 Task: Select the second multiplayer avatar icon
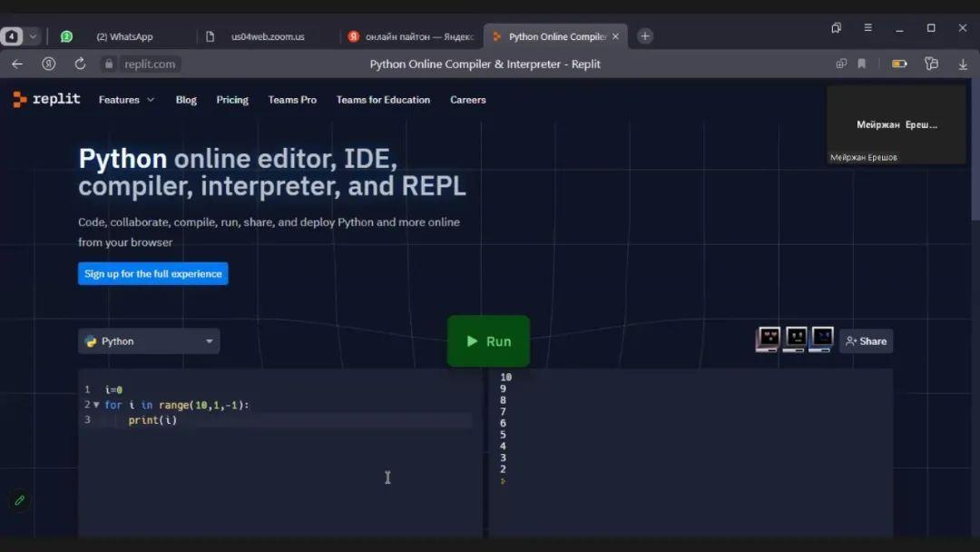pyautogui.click(x=795, y=340)
